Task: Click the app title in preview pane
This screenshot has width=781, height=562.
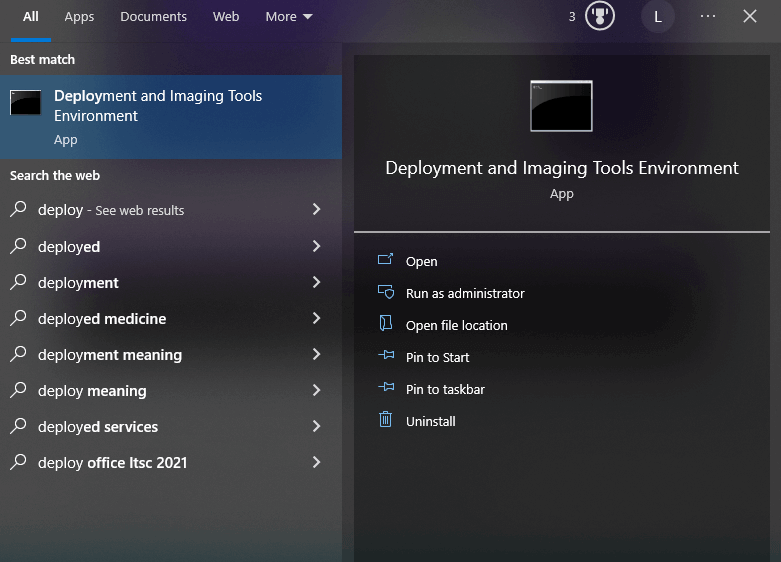Action: pos(562,168)
